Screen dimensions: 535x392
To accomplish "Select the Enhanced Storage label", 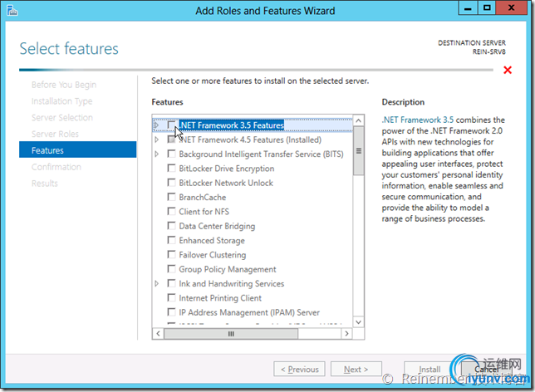I will 212,241.
